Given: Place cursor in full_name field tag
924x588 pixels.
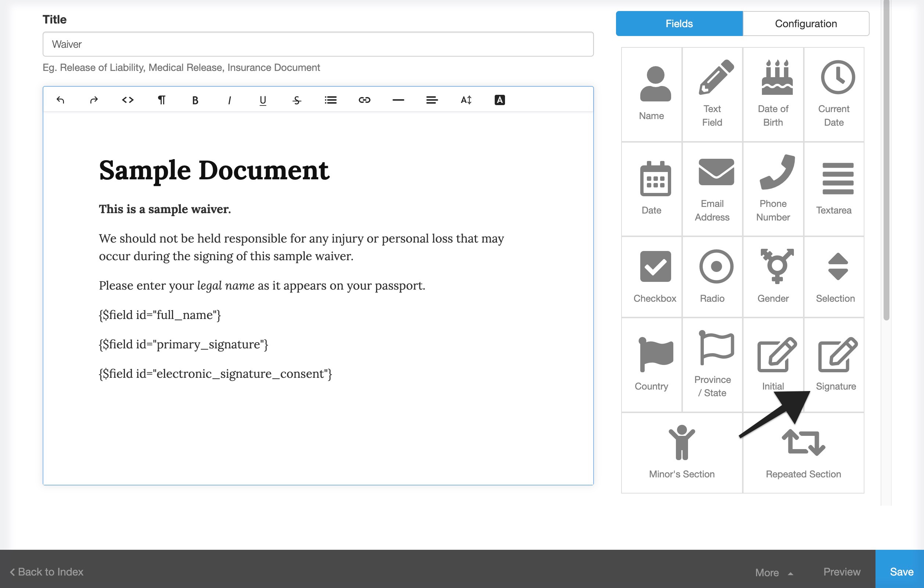Looking at the screenshot, I should [160, 315].
